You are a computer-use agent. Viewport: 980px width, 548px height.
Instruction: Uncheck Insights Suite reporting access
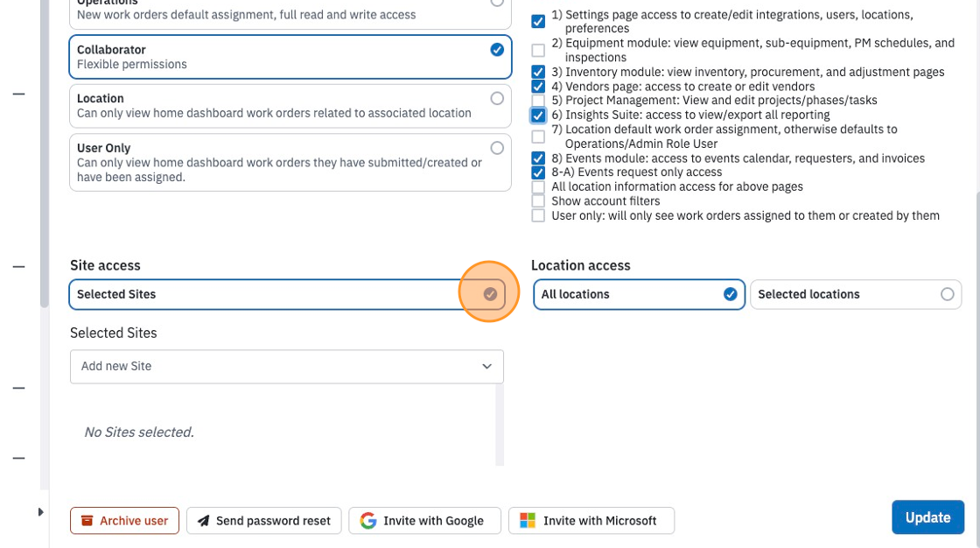click(538, 115)
